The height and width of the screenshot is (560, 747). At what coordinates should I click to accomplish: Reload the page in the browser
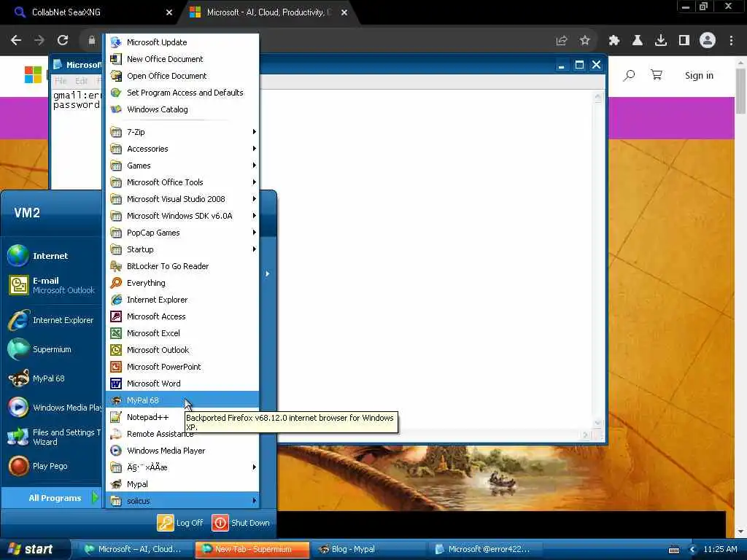pyautogui.click(x=63, y=41)
